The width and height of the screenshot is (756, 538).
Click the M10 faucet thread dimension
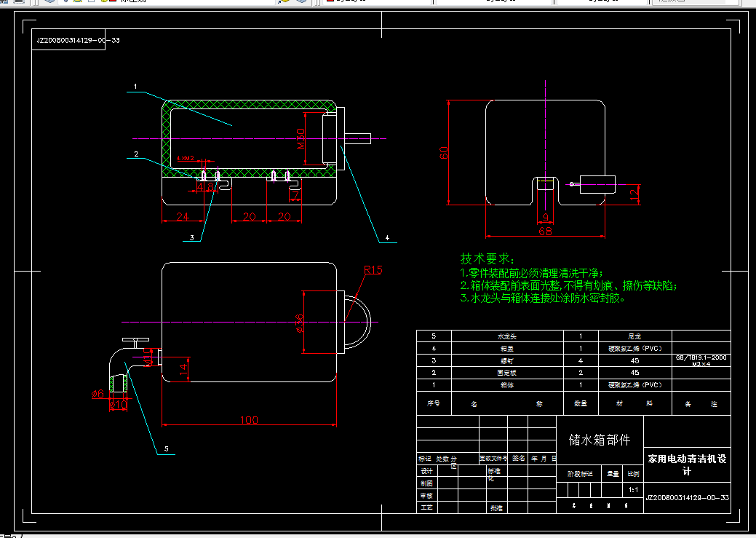146,357
